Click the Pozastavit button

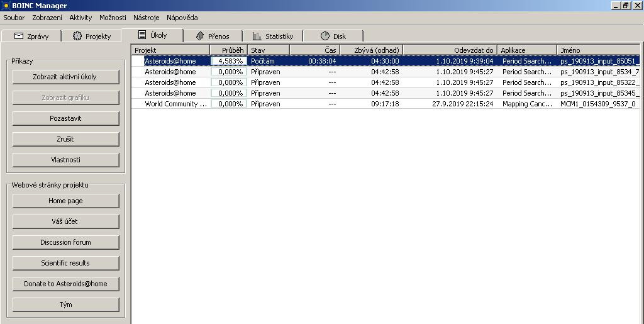[65, 118]
